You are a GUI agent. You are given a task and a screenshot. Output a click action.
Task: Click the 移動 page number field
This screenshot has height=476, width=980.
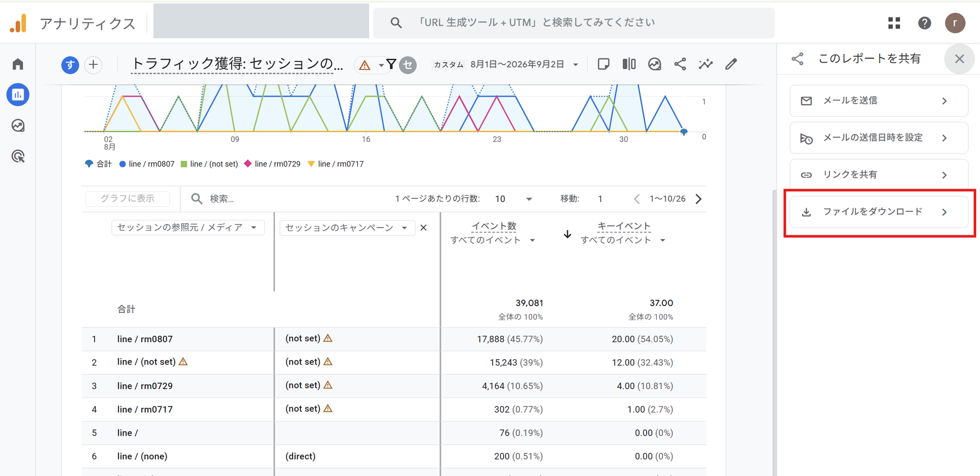[x=601, y=199]
